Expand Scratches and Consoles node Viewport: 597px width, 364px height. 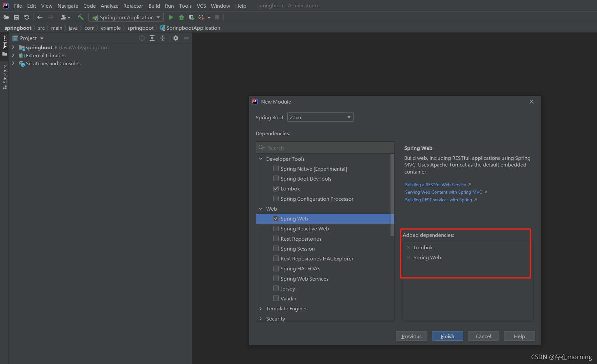13,63
